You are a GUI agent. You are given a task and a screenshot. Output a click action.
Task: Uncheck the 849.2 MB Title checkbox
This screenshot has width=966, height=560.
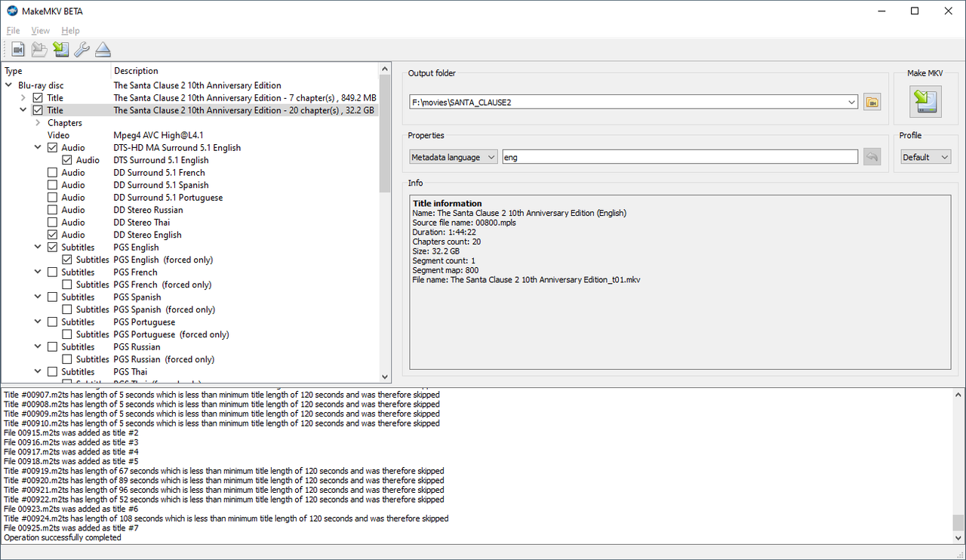click(x=38, y=98)
